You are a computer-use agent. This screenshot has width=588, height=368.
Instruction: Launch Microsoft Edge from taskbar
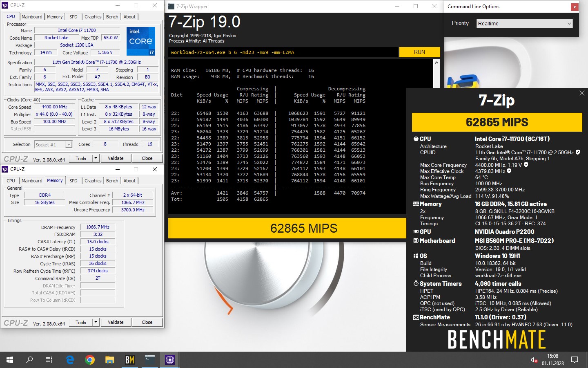70,360
